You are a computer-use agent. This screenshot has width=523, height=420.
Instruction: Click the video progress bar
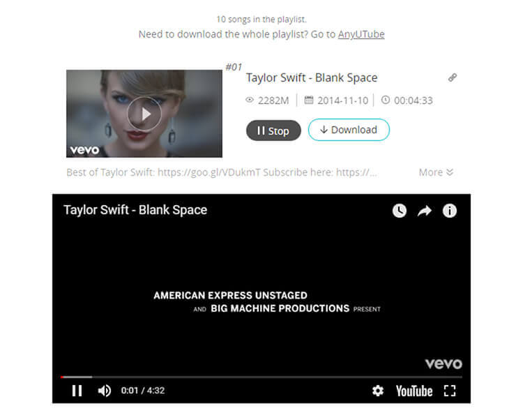tap(261, 377)
